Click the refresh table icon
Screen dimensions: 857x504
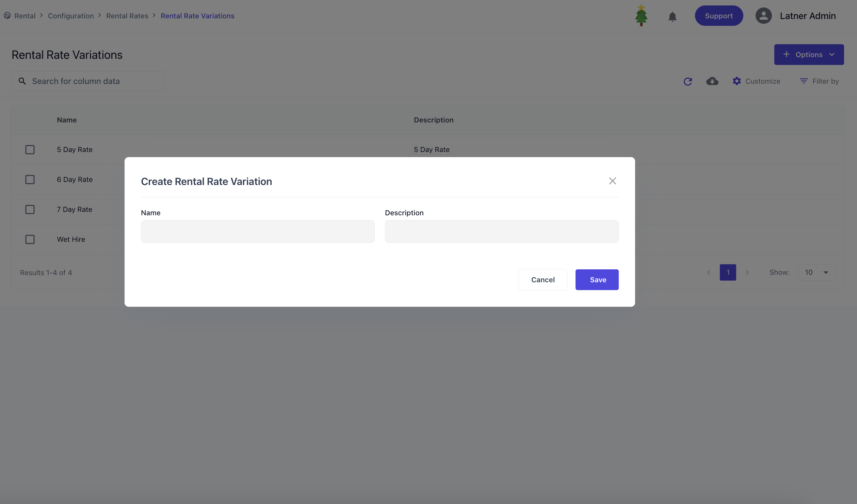[x=688, y=81]
